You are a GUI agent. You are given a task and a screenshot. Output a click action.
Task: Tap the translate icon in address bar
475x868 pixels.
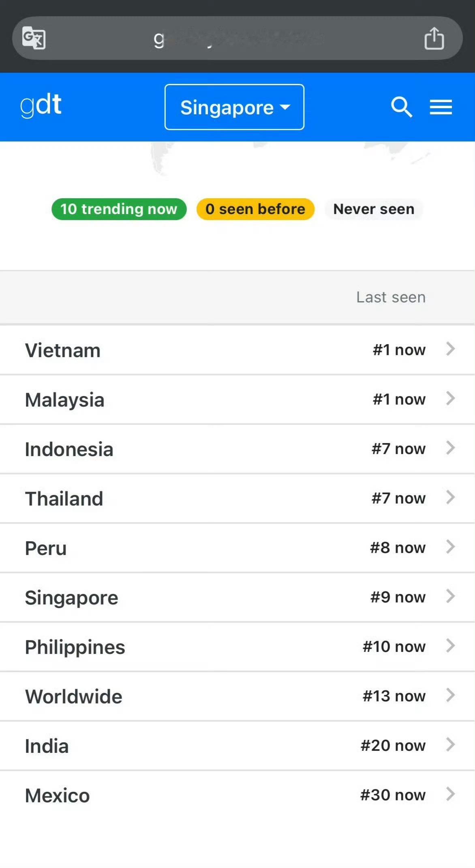(34, 38)
